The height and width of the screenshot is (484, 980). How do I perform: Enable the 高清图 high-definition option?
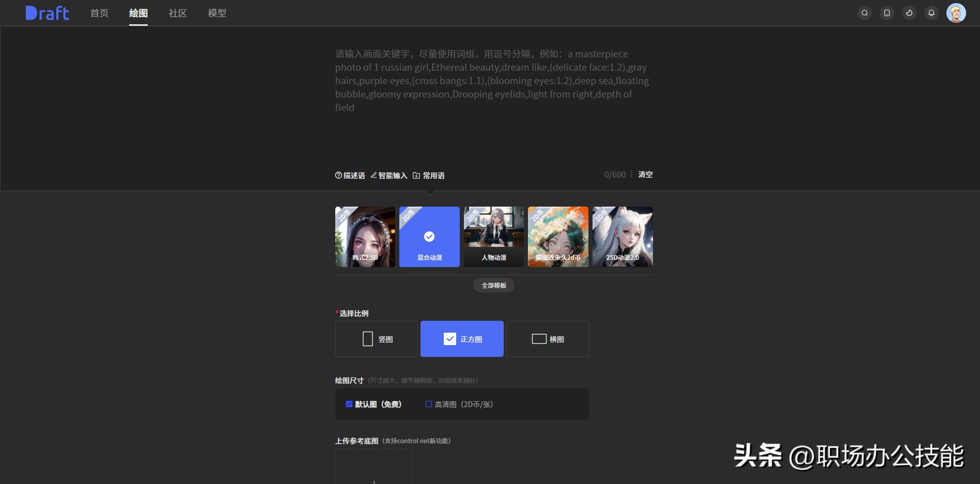pos(428,404)
